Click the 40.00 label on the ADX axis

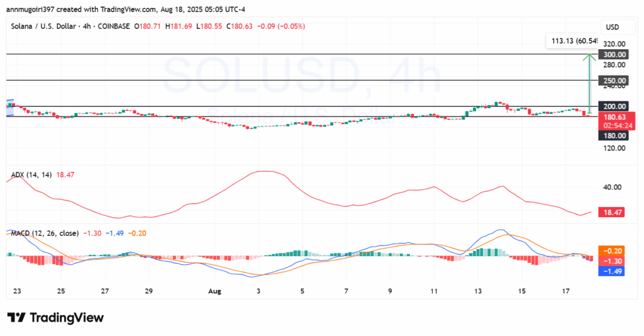[612, 187]
